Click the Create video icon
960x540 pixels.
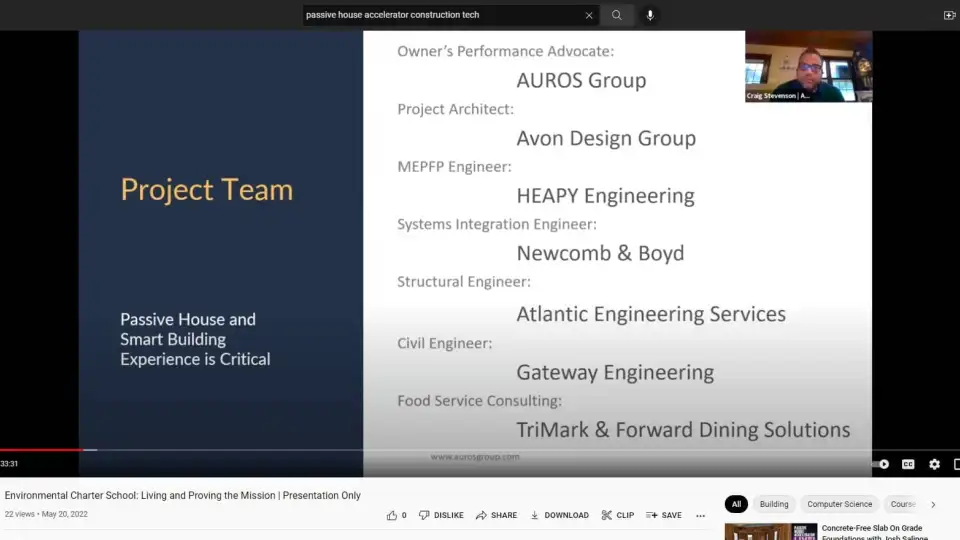tap(949, 15)
